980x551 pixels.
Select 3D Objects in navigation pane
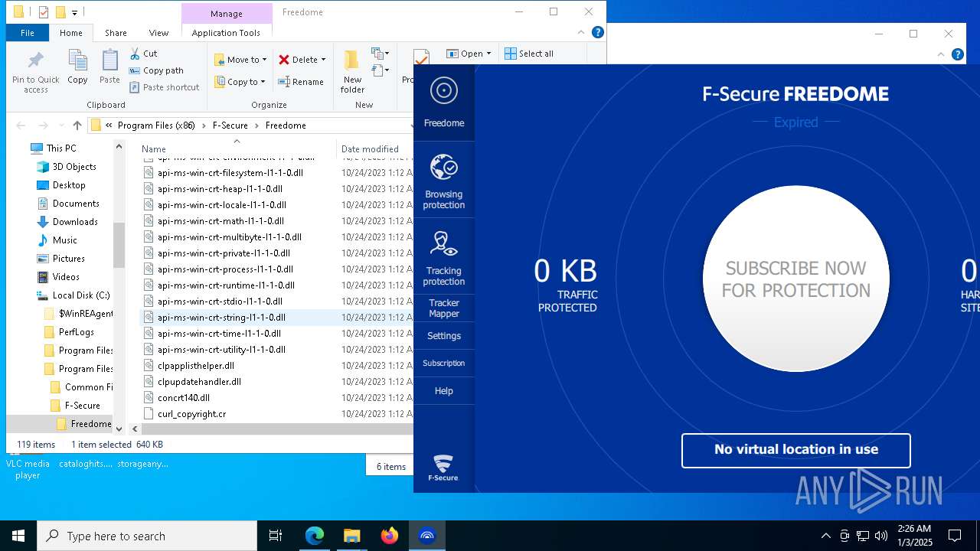[x=74, y=167]
